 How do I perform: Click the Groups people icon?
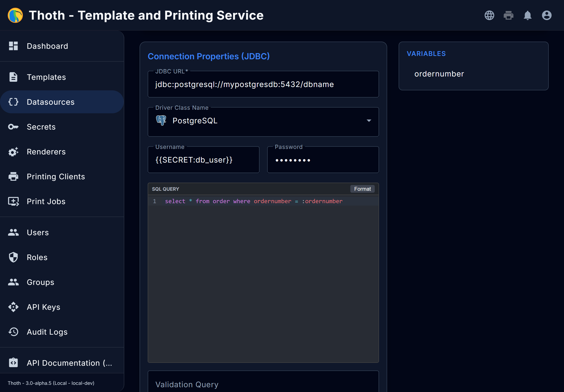pyautogui.click(x=13, y=282)
